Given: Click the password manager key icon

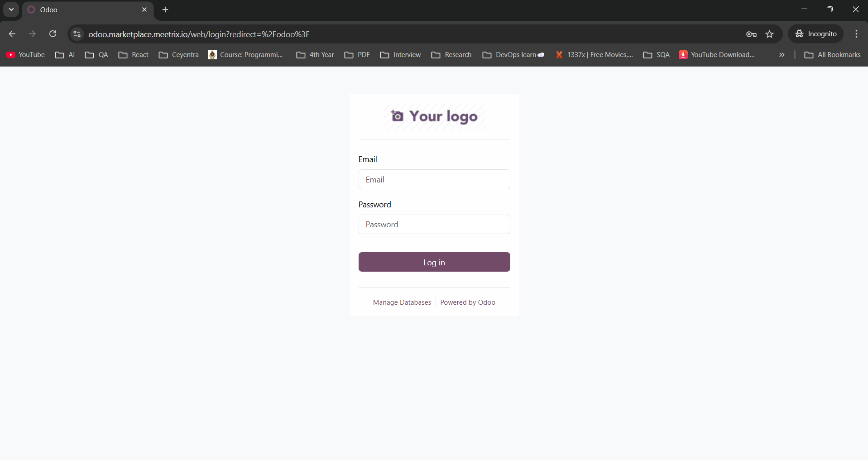Looking at the screenshot, I should 751,34.
